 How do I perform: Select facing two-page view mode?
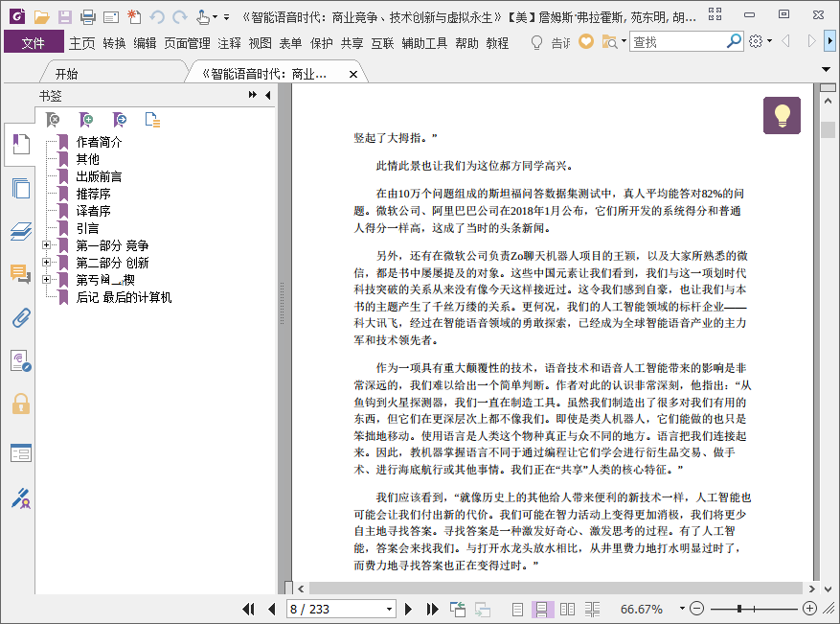567,609
